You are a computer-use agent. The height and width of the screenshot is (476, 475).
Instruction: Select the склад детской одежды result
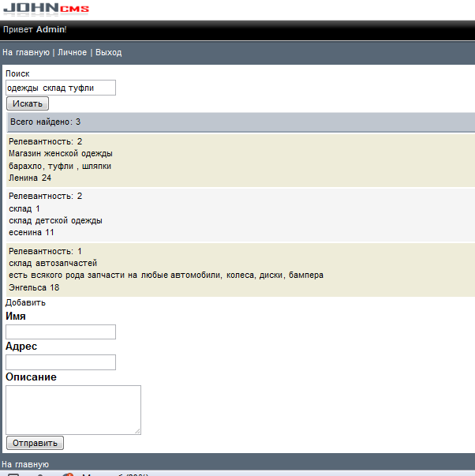click(x=55, y=221)
